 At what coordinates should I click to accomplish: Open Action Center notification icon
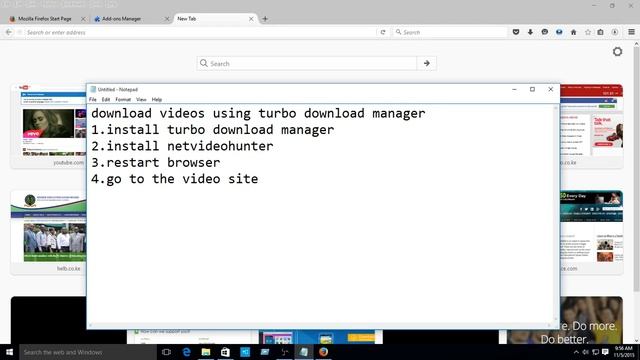pyautogui.click(x=605, y=352)
